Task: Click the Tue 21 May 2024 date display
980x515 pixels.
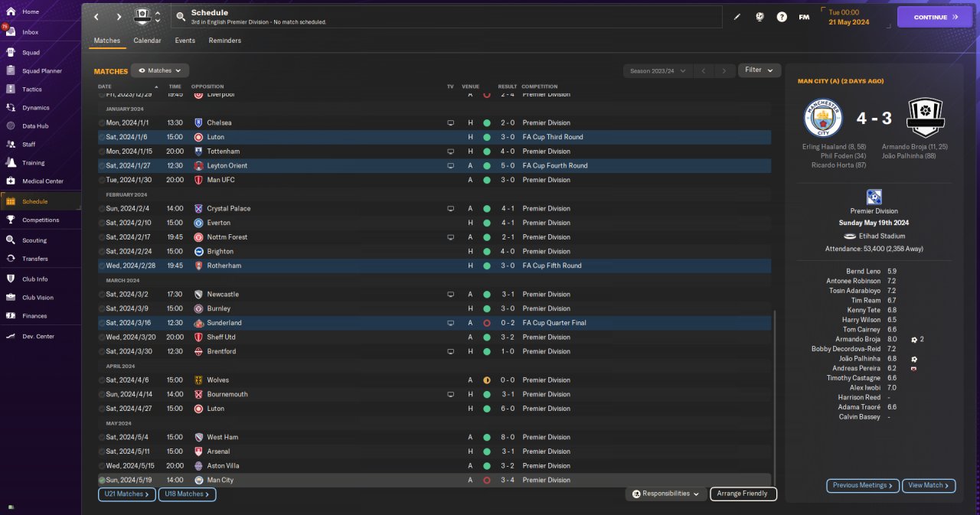Action: tap(849, 17)
